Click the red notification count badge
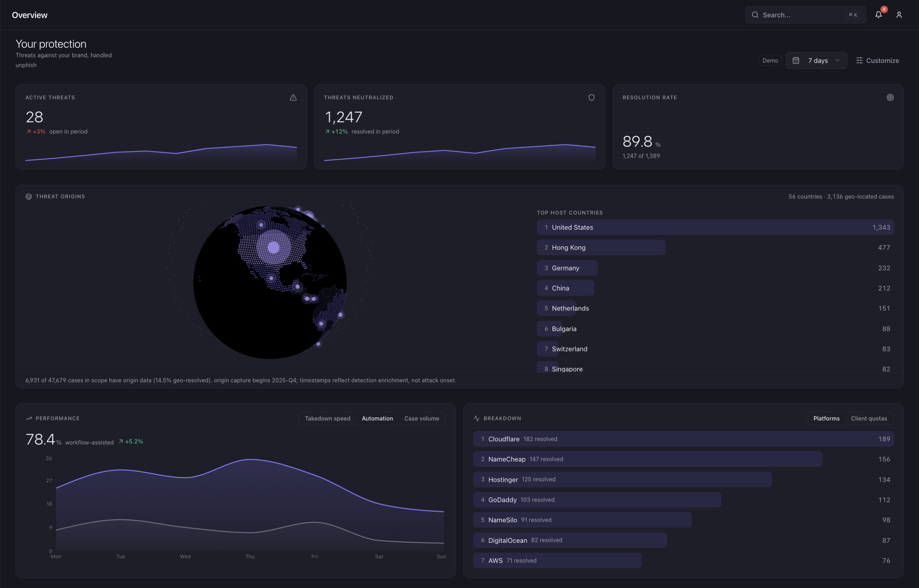The height and width of the screenshot is (588, 919). [x=883, y=10]
